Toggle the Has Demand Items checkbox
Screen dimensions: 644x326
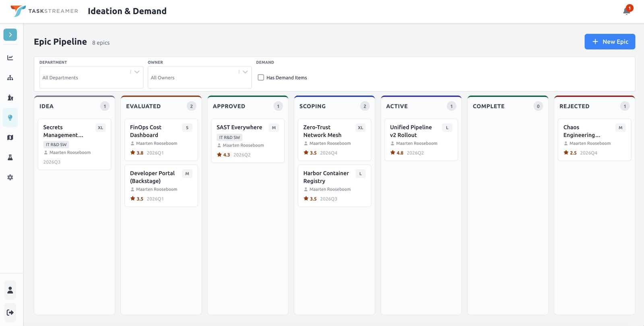[x=261, y=77]
